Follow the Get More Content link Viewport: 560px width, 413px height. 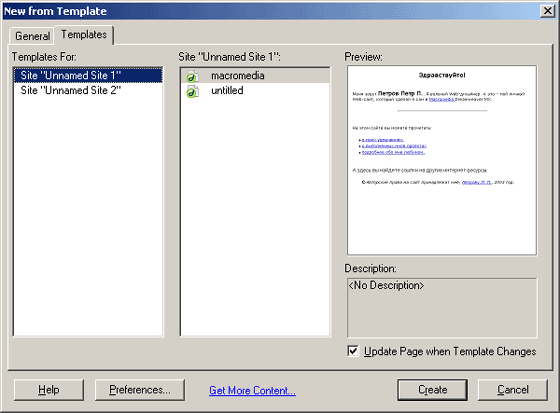pyautogui.click(x=252, y=390)
